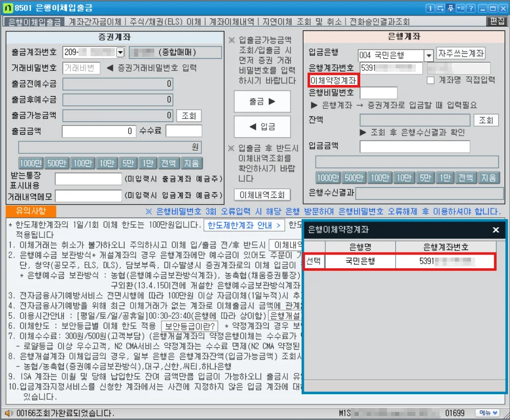Screen dimensions: 510x420
Task: Click 500만 in bank account amount buttons
Action: tap(354, 178)
